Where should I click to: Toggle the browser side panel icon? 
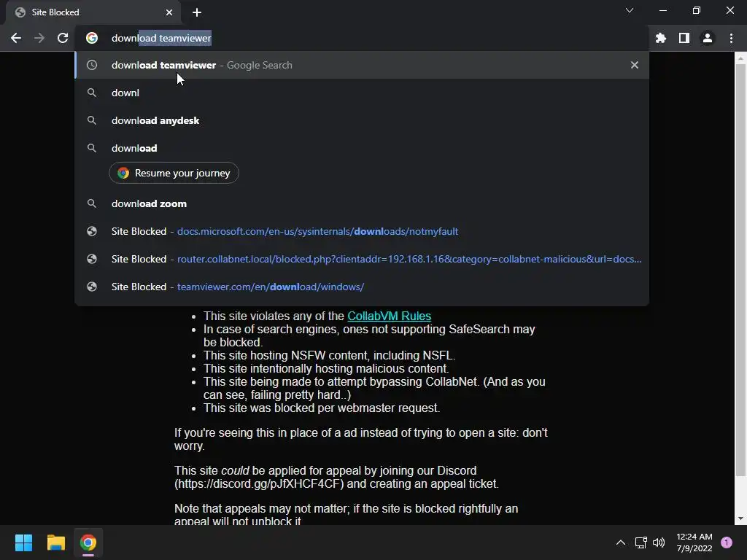click(684, 38)
